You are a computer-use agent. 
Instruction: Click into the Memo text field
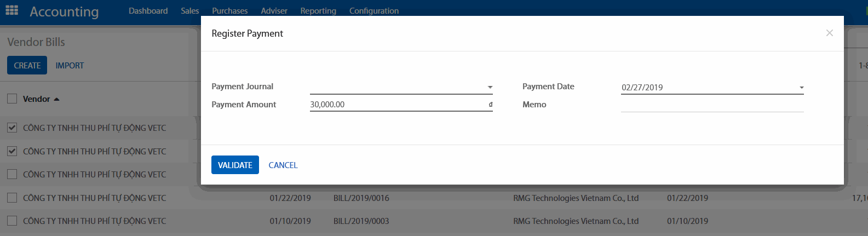712,105
